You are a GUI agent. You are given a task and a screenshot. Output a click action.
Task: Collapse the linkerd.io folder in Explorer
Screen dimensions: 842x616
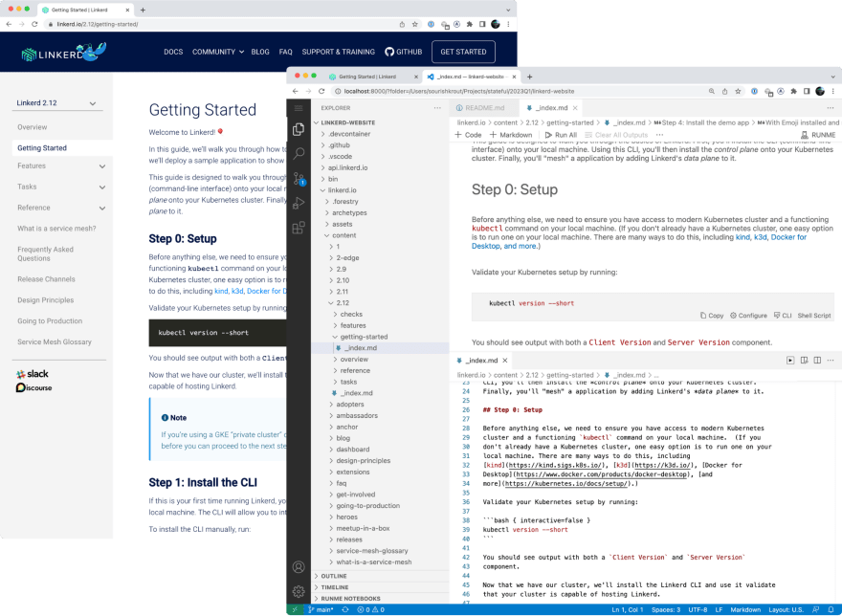tap(322, 190)
